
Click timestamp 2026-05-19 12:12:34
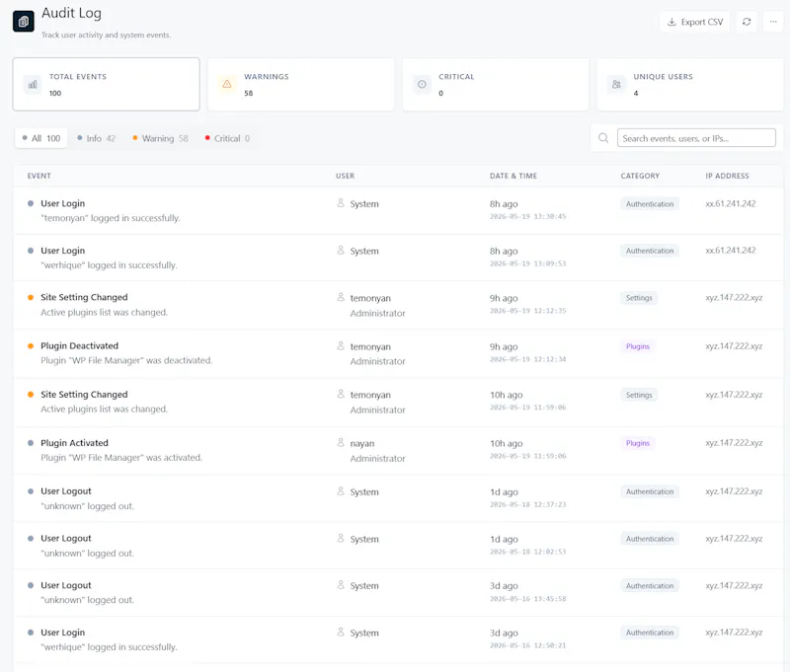[527, 359]
